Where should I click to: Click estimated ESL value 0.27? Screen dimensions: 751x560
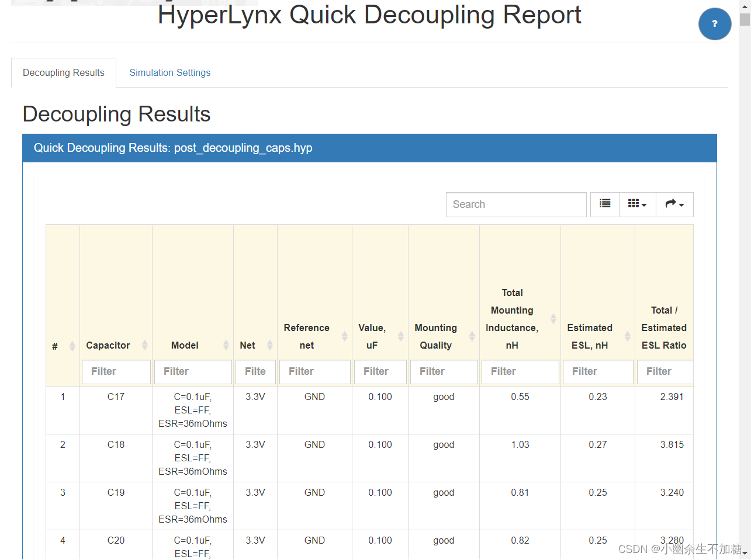(x=598, y=444)
